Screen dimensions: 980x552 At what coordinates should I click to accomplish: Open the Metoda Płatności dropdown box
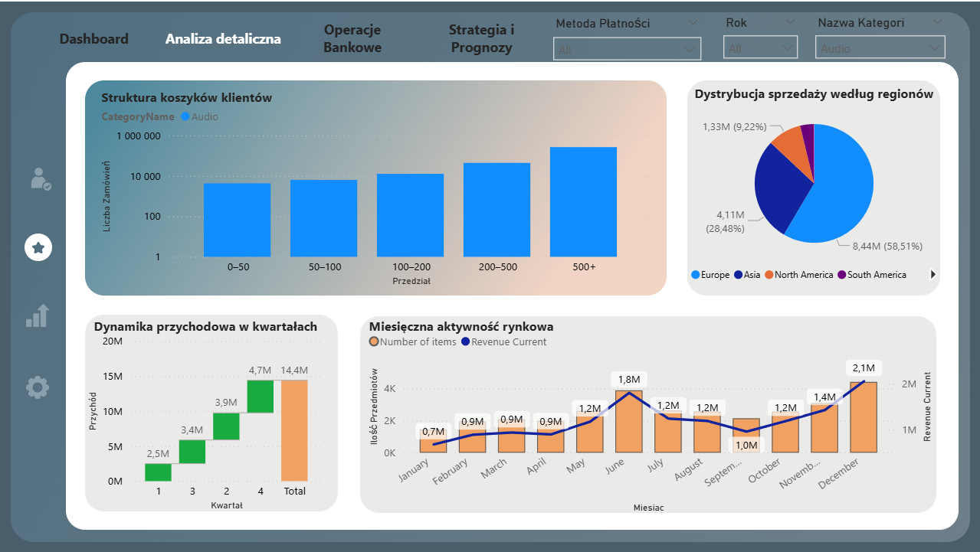[626, 50]
